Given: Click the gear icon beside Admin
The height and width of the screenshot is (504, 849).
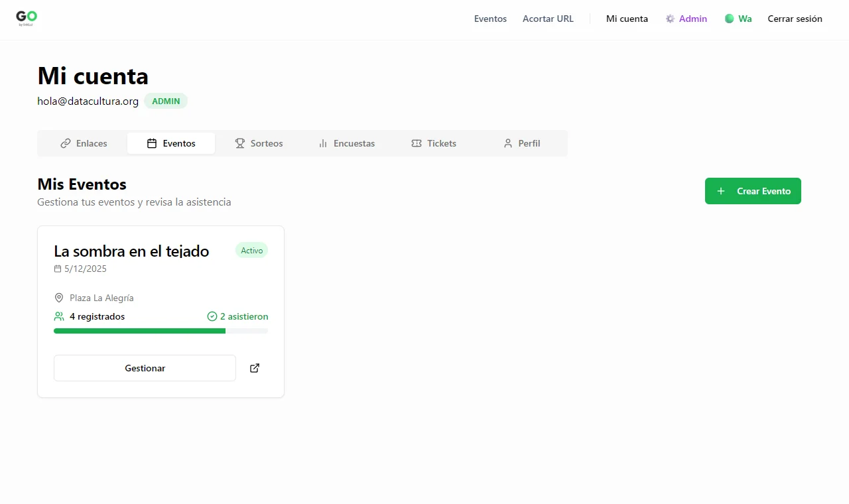Looking at the screenshot, I should coord(670,19).
